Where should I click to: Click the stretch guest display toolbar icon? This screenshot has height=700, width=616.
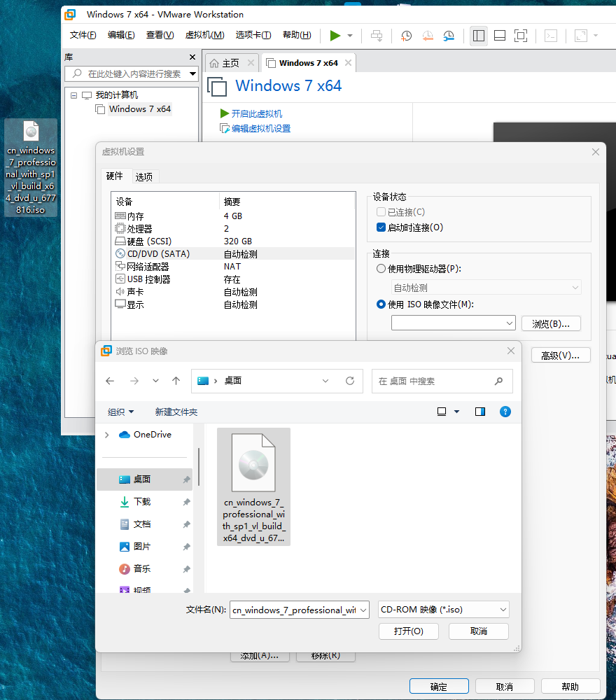[x=581, y=36]
